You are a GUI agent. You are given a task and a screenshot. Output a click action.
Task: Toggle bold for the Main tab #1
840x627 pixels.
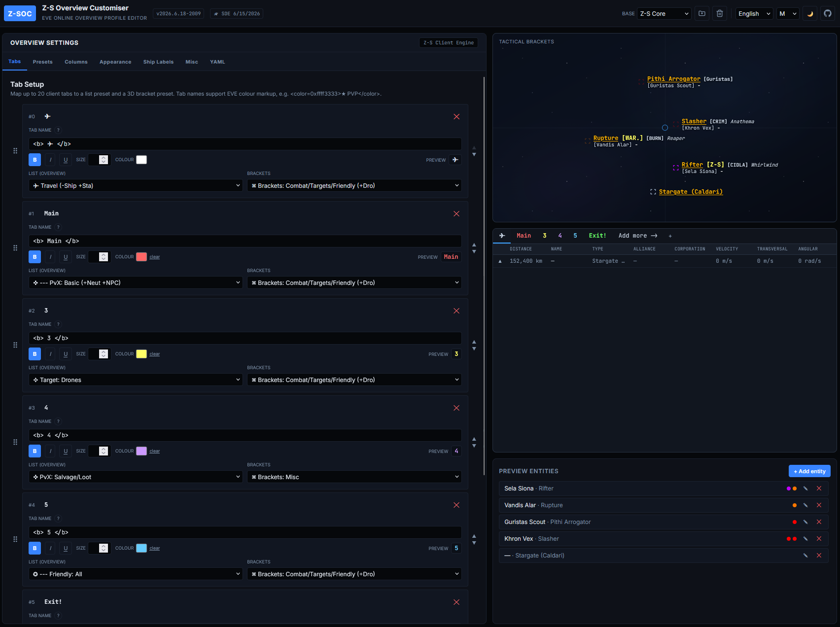point(35,257)
